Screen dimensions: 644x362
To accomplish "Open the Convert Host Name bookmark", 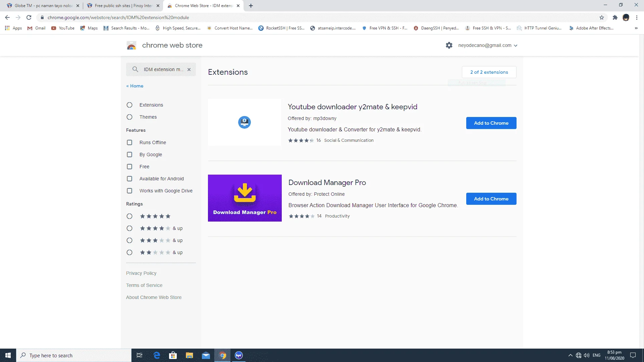I will pos(230,28).
